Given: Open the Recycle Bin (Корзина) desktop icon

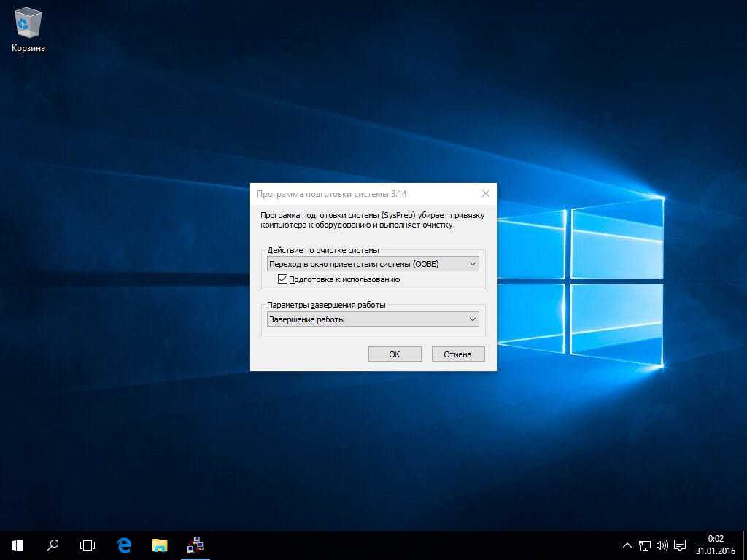Looking at the screenshot, I should point(28,28).
